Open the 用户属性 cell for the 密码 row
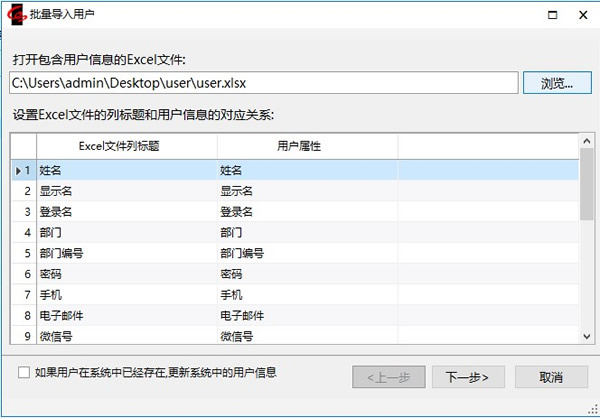 [x=306, y=274]
